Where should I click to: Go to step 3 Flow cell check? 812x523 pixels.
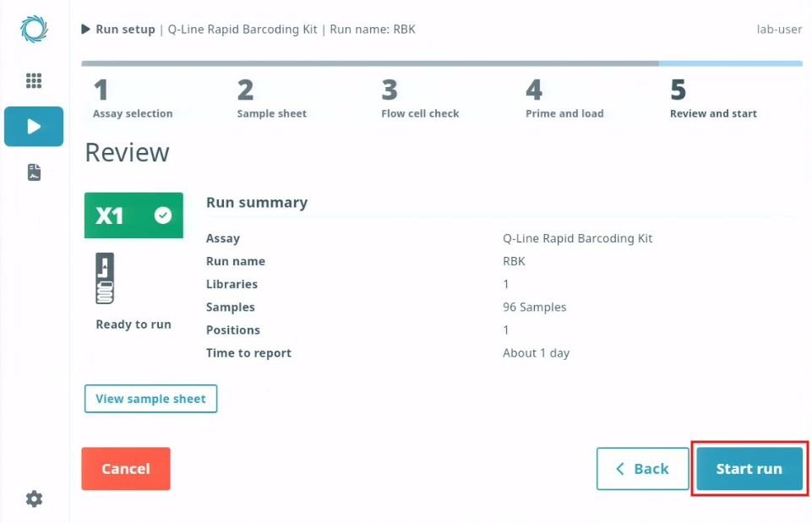(420, 99)
